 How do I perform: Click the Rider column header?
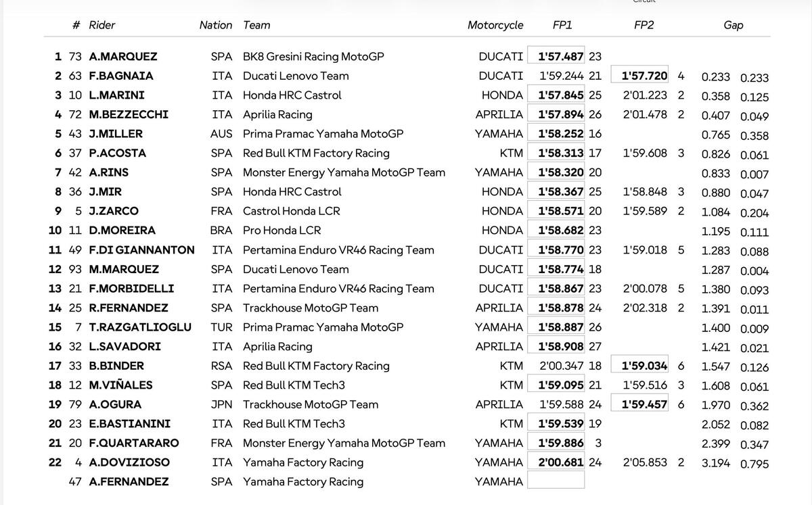click(102, 25)
